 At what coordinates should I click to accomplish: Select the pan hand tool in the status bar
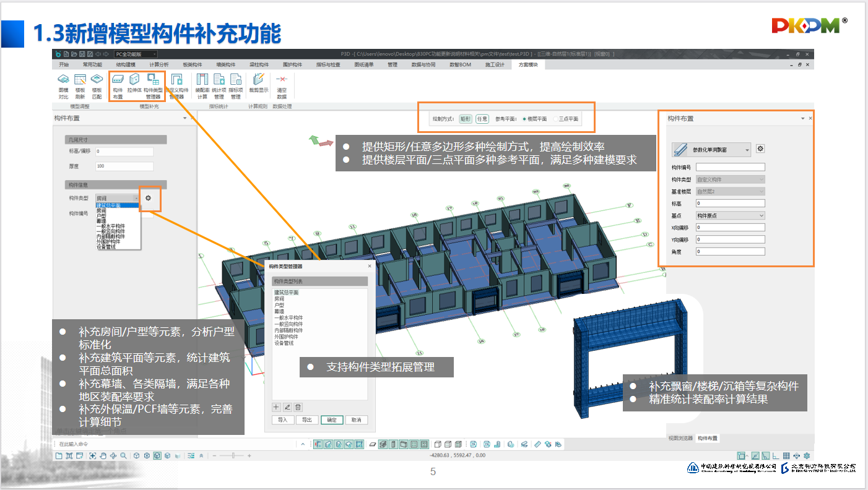point(103,456)
